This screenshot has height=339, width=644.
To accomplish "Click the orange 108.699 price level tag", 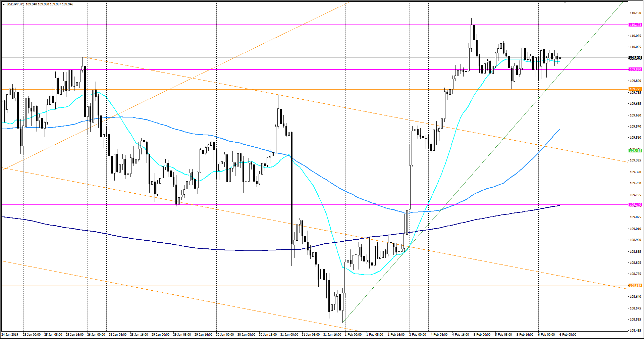I will [x=635, y=286].
